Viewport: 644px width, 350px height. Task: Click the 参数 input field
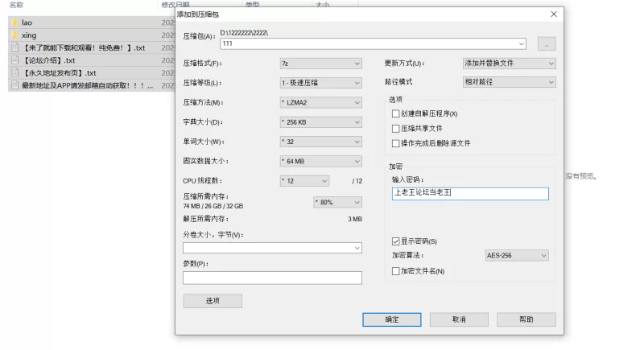(272, 278)
